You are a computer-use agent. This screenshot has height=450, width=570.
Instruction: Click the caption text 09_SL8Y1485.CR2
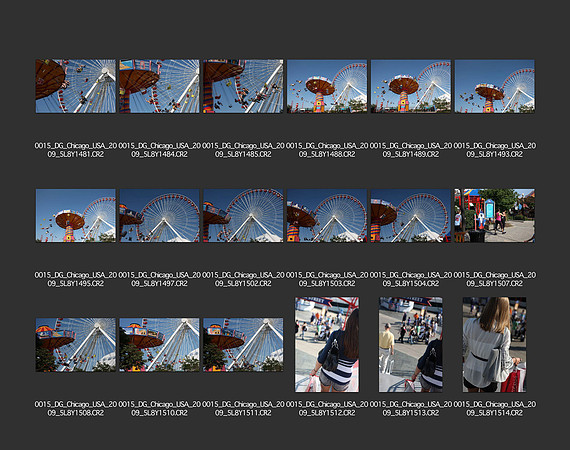[243, 154]
